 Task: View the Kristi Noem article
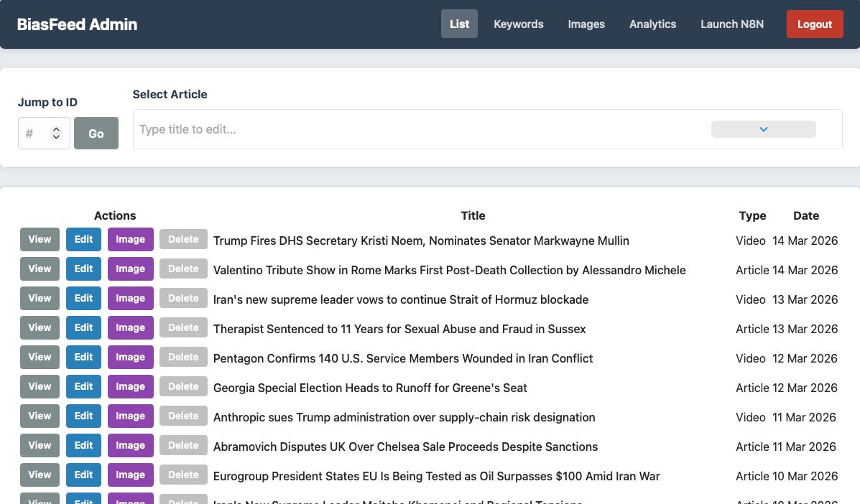click(39, 239)
